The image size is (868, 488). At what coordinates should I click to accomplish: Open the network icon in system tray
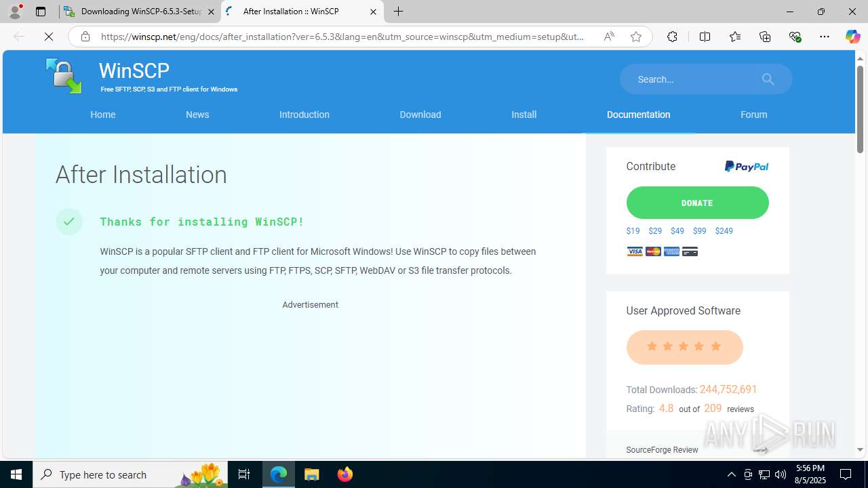764,474
